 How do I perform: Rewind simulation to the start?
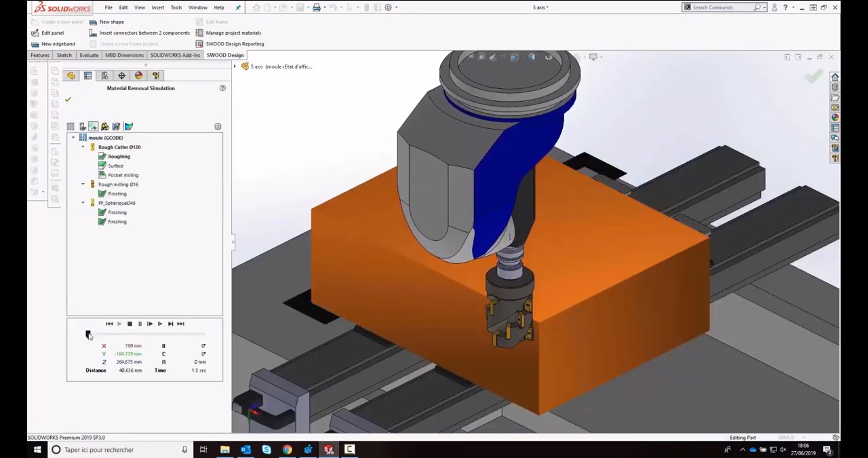coord(109,324)
